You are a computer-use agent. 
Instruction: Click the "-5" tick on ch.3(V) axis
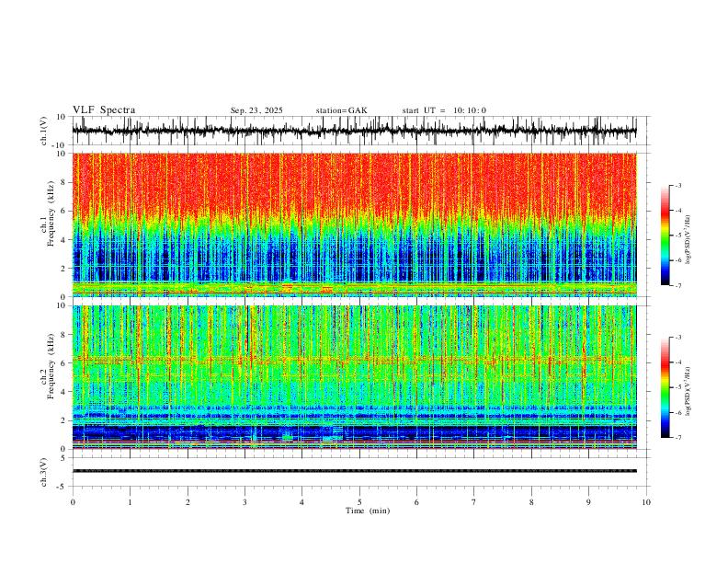coord(63,487)
